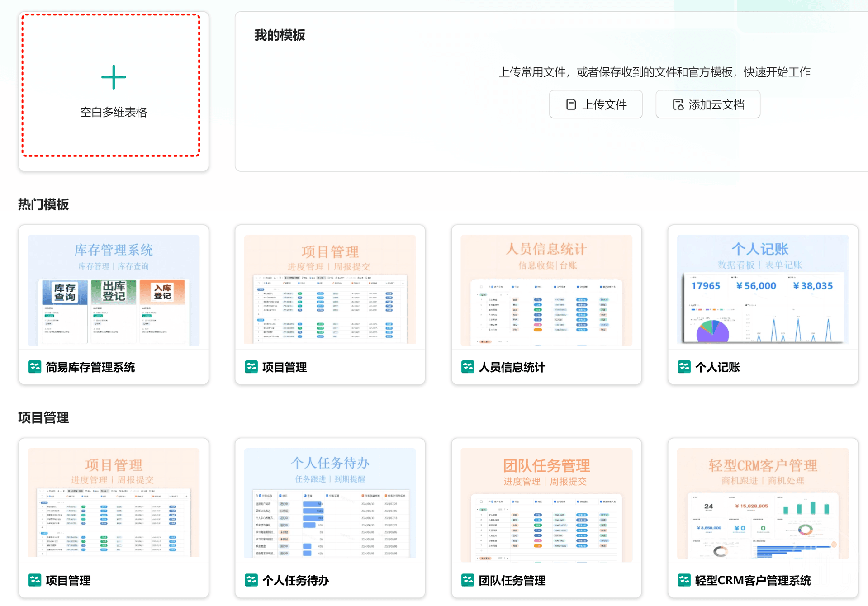
Task: Click the green plus icon for blank table
Action: point(114,77)
